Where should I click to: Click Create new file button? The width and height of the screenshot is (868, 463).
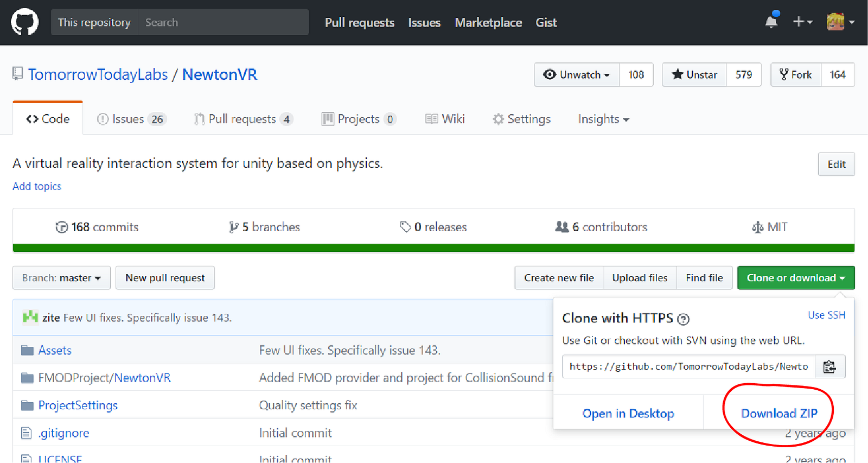coord(559,278)
